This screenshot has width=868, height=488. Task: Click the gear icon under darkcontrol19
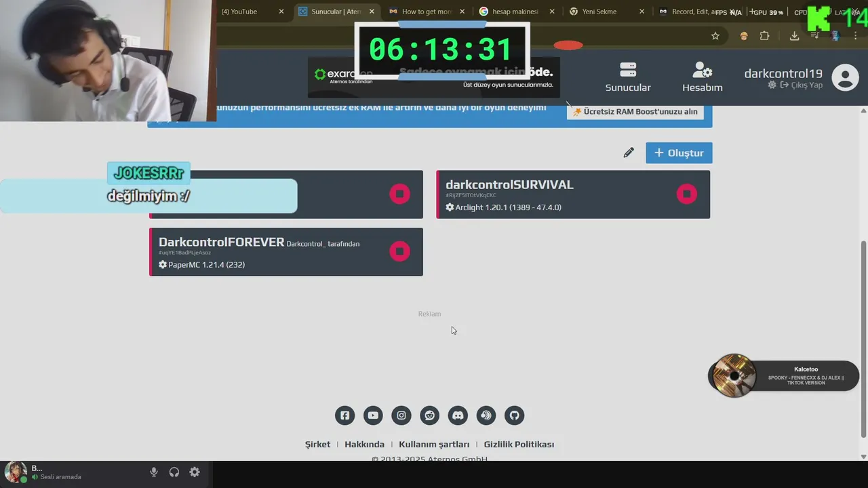772,85
